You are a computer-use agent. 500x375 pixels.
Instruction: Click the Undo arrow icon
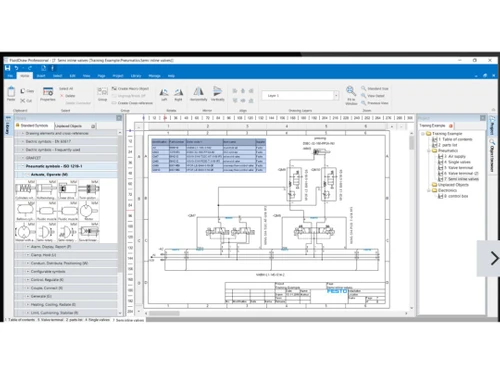16,68
